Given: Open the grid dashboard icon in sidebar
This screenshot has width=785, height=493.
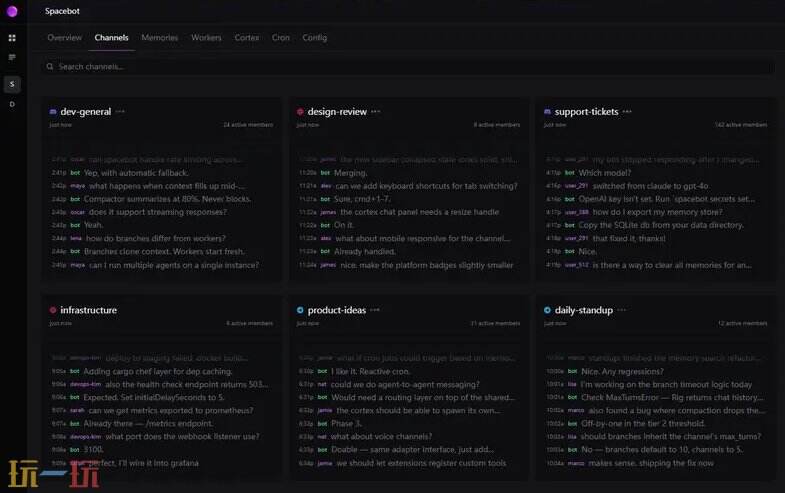Looking at the screenshot, I should tap(12, 38).
